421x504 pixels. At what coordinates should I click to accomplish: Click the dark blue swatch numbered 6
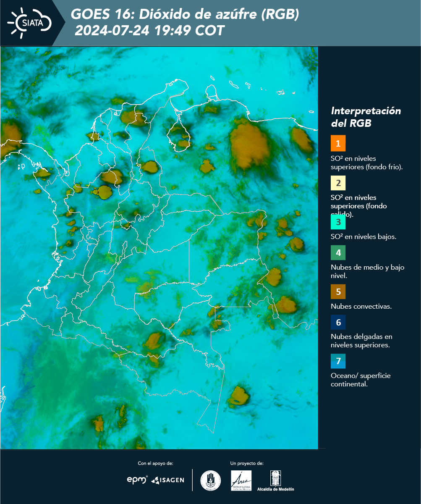tap(338, 323)
